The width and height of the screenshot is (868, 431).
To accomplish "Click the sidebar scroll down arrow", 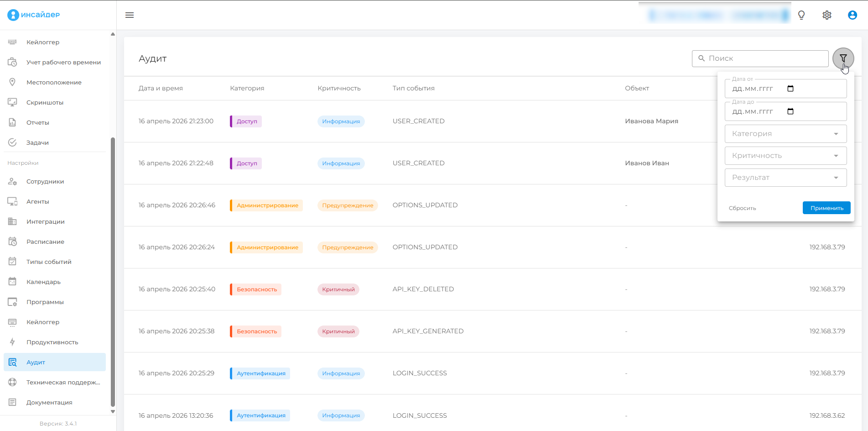I will coord(113,411).
